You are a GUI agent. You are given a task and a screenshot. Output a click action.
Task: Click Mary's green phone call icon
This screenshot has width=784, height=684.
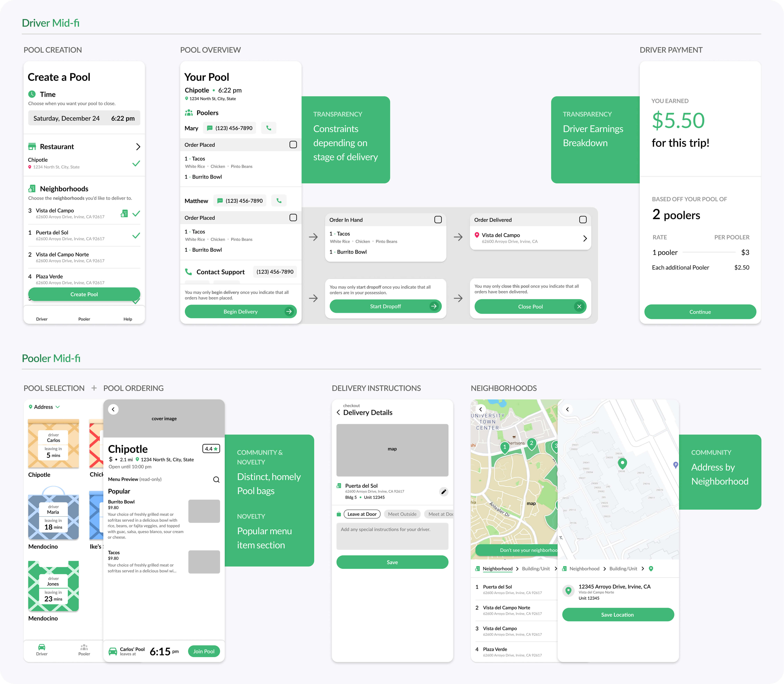pyautogui.click(x=268, y=128)
